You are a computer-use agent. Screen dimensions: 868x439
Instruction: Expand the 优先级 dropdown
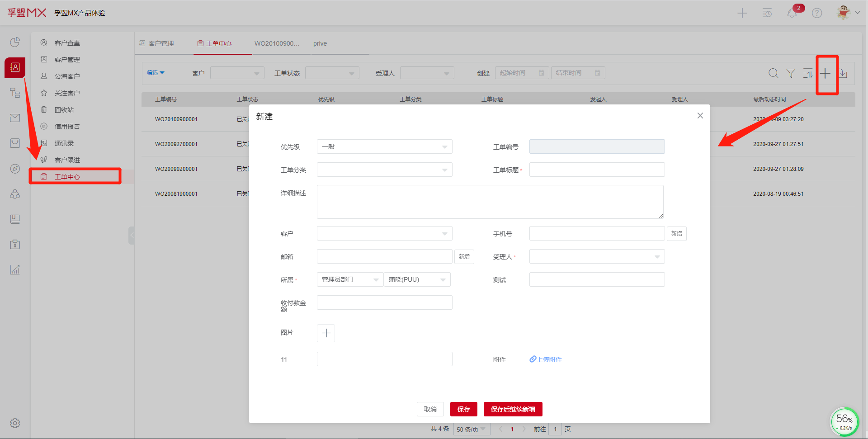384,146
